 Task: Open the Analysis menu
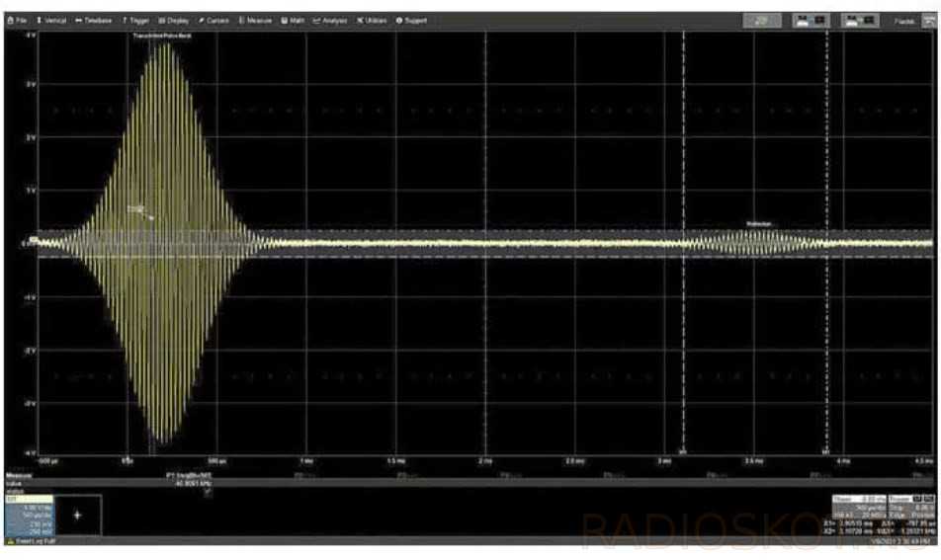click(x=330, y=20)
